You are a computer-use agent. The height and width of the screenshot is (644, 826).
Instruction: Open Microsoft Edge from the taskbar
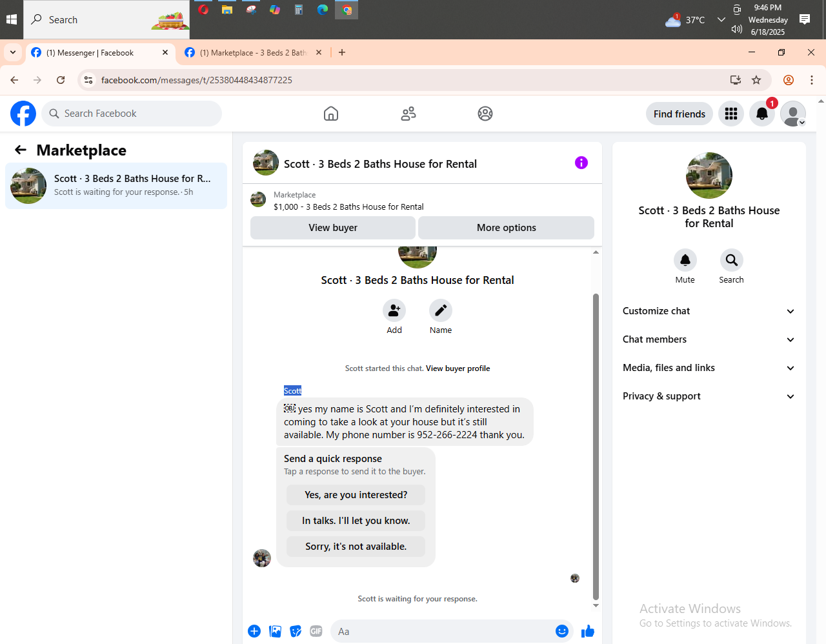click(323, 10)
